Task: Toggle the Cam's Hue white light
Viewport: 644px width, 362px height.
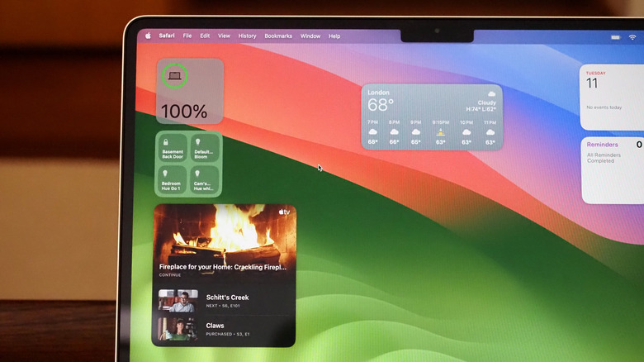Action: coord(204,180)
